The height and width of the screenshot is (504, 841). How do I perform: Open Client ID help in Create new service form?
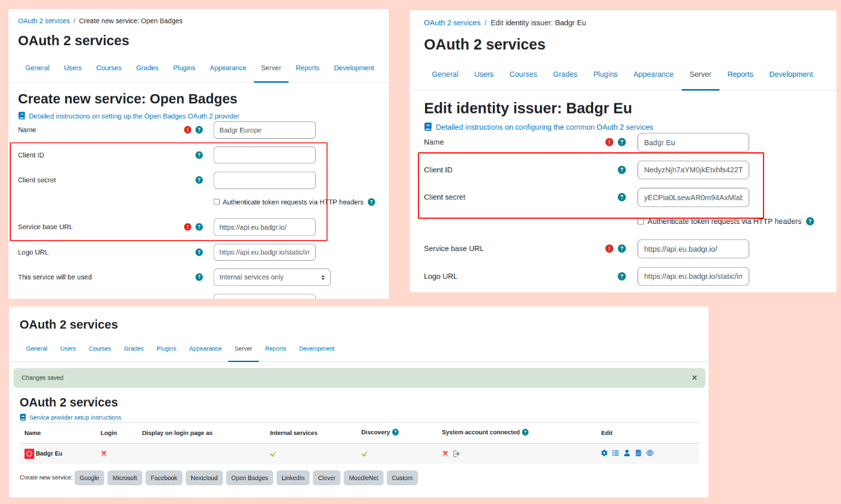click(199, 155)
